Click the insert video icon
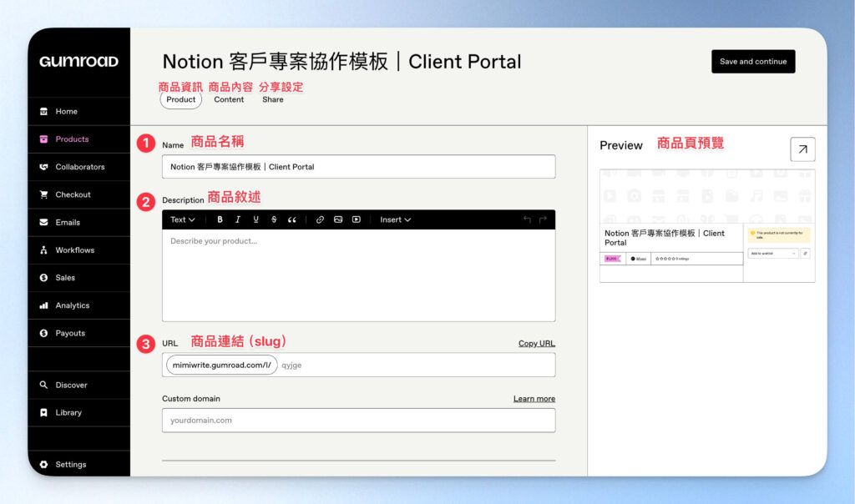The height and width of the screenshot is (504, 855). [x=356, y=219]
